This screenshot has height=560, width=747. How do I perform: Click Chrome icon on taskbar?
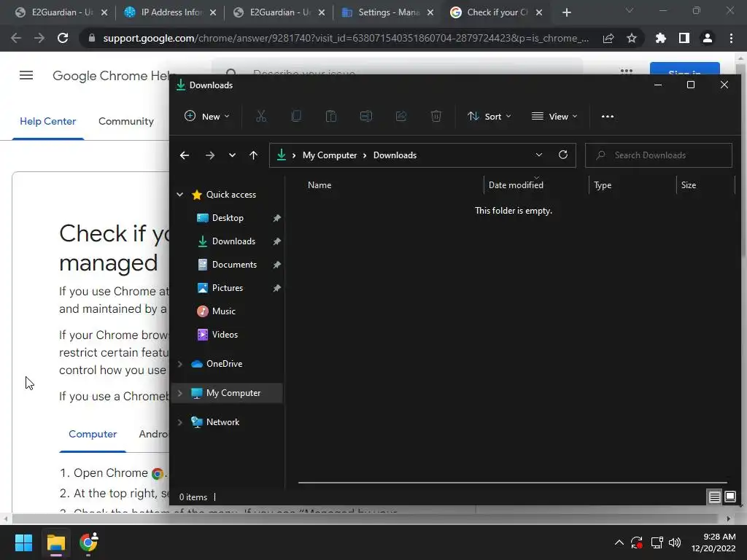88,542
